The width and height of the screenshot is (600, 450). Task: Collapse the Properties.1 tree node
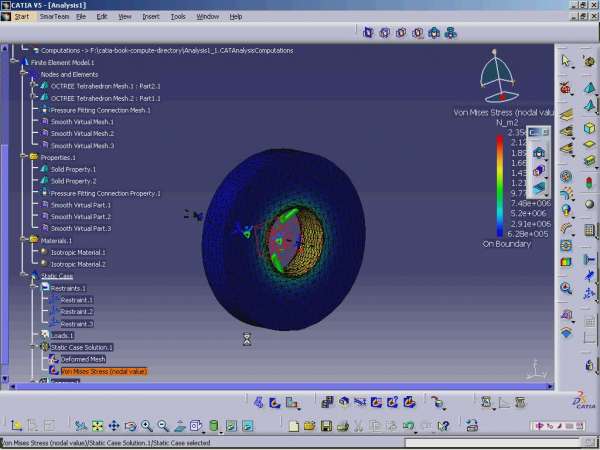pyautogui.click(x=24, y=156)
